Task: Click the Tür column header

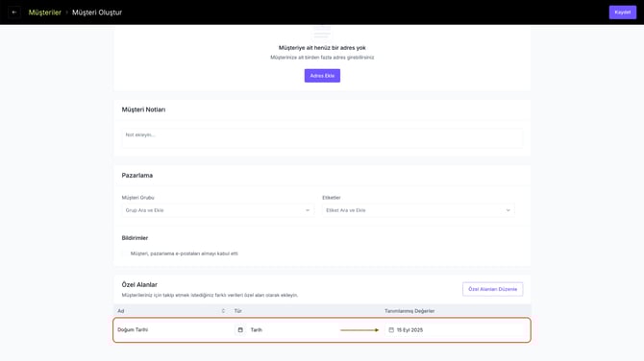Action: click(x=237, y=311)
